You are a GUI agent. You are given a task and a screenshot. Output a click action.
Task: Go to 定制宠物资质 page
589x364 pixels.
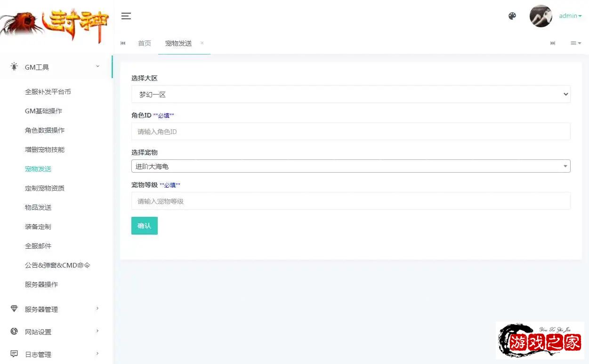[45, 188]
